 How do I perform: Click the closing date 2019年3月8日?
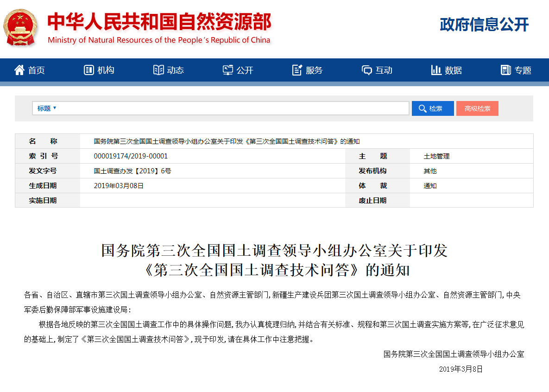(461, 369)
